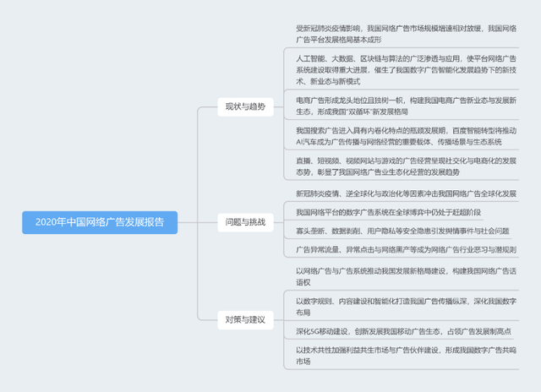
Task: Click the node starting 广告异常流量
Action: (x=406, y=249)
